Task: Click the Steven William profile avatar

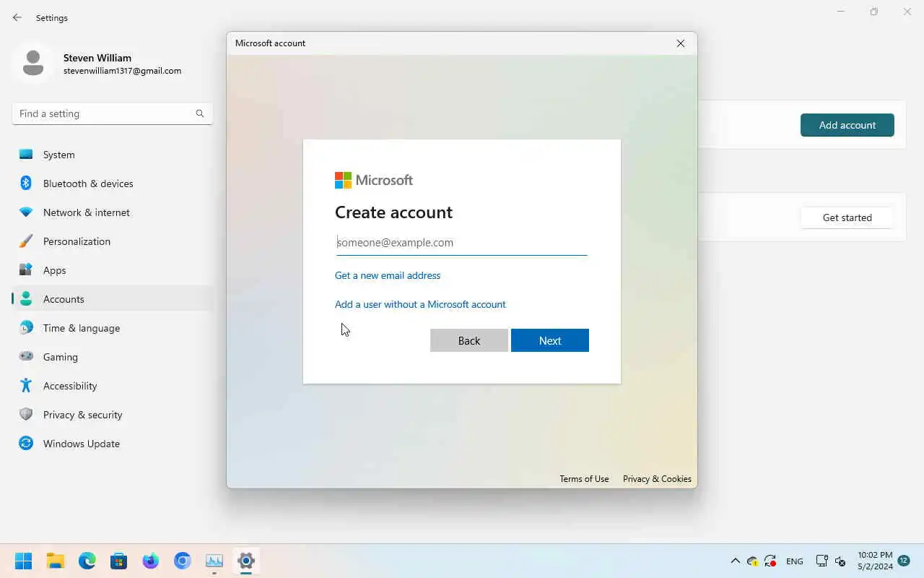Action: pos(33,64)
